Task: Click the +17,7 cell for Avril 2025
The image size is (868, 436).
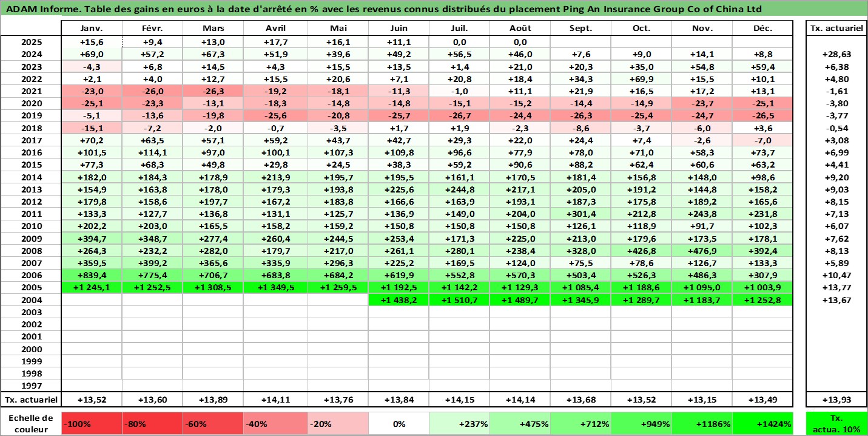Action: tap(275, 42)
